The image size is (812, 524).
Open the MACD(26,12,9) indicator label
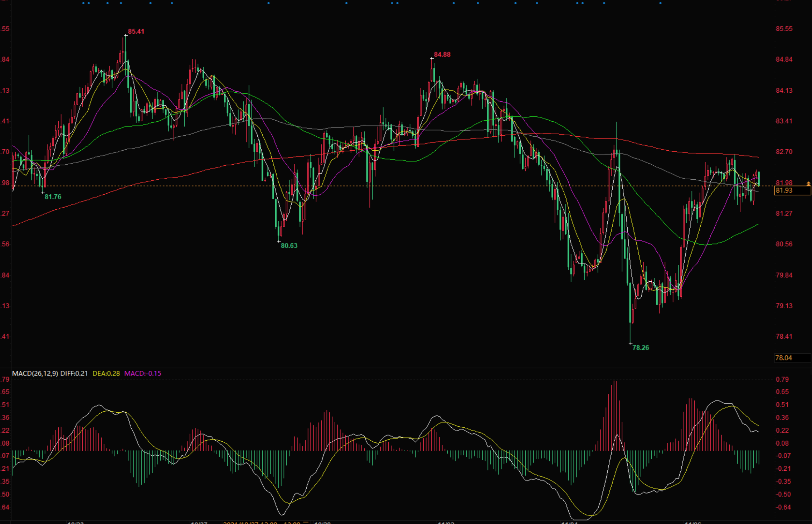click(35, 373)
